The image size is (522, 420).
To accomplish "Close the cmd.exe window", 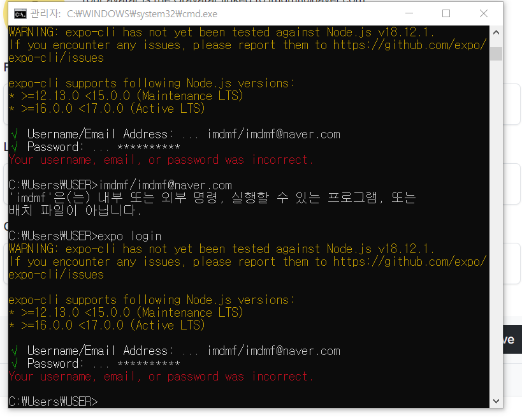I will pyautogui.click(x=484, y=13).
